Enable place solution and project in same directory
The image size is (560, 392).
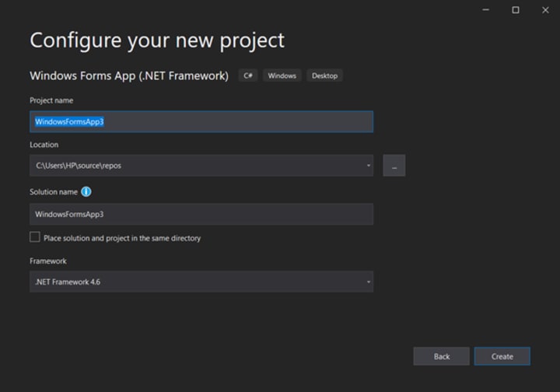tap(35, 237)
